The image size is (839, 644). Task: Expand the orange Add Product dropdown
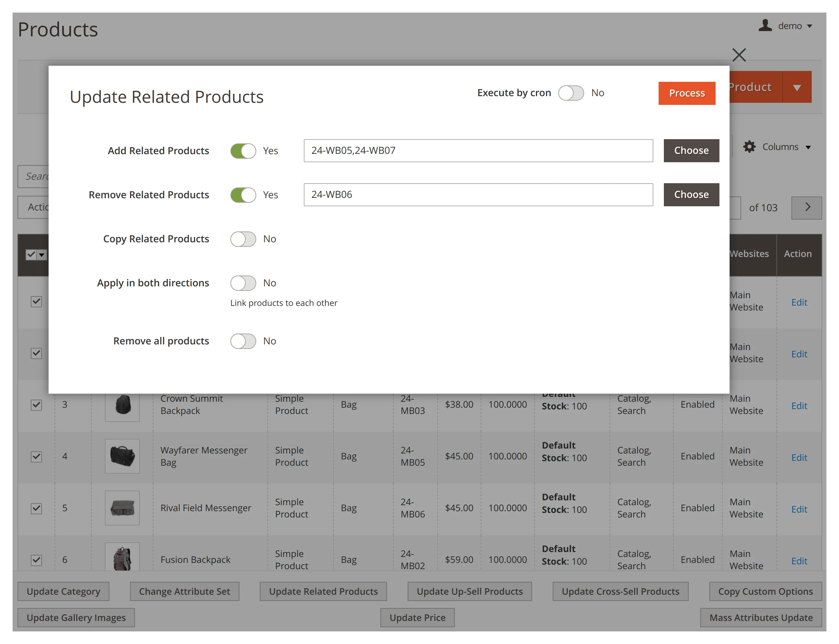(797, 87)
